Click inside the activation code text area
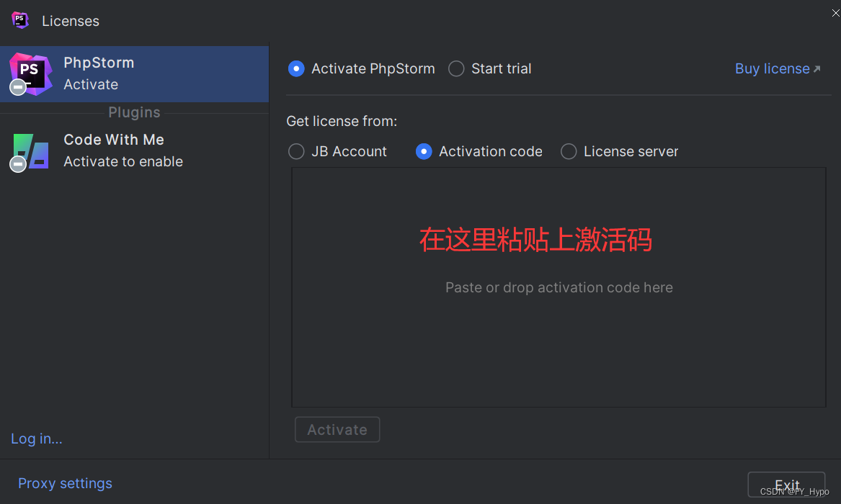The height and width of the screenshot is (504, 841). 559,287
